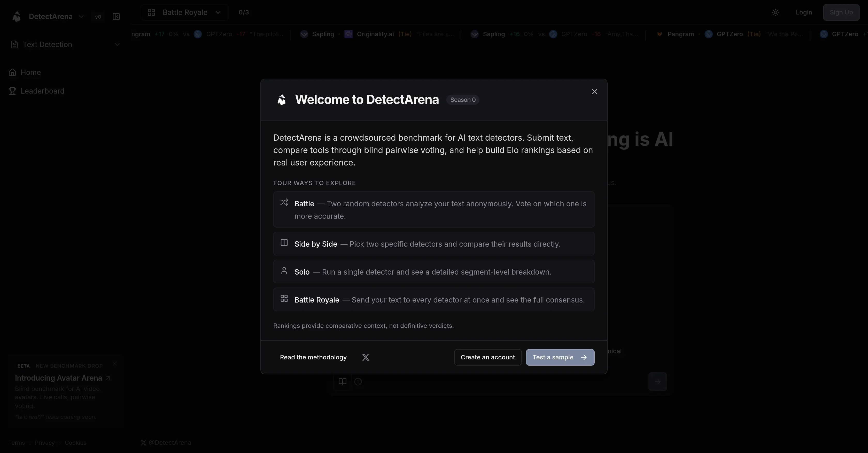Open the X social icon in dialog
Image resolution: width=868 pixels, height=453 pixels.
coord(366,357)
